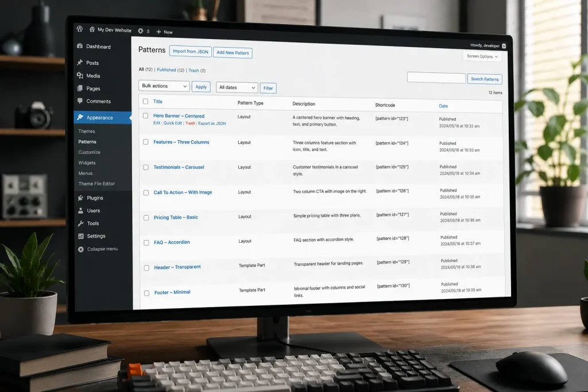Open the site home icon in admin bar
The height and width of the screenshot is (392, 588).
92,29
